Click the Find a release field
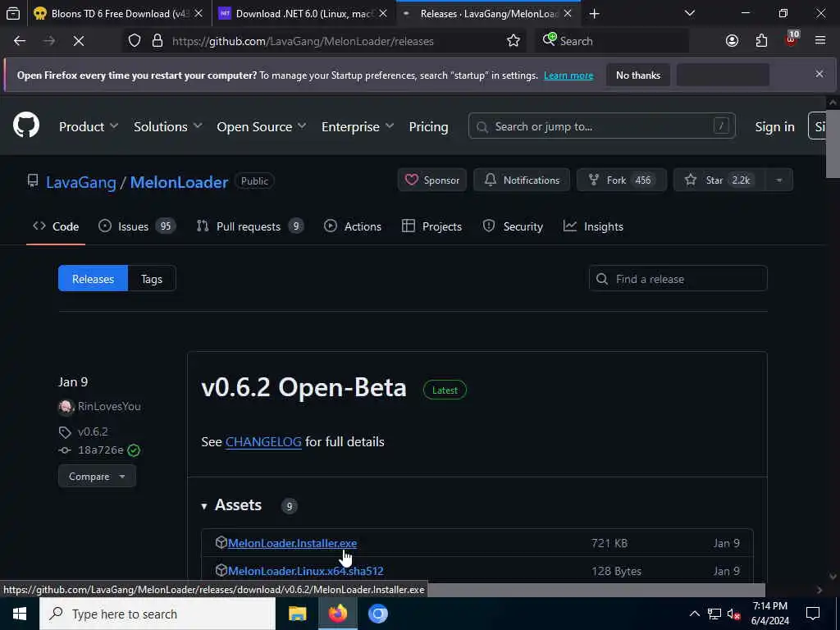The height and width of the screenshot is (630, 840). coord(678,279)
